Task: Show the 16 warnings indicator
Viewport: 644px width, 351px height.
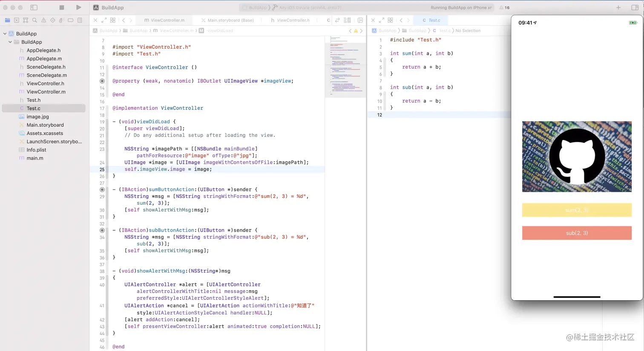Action: (x=504, y=8)
